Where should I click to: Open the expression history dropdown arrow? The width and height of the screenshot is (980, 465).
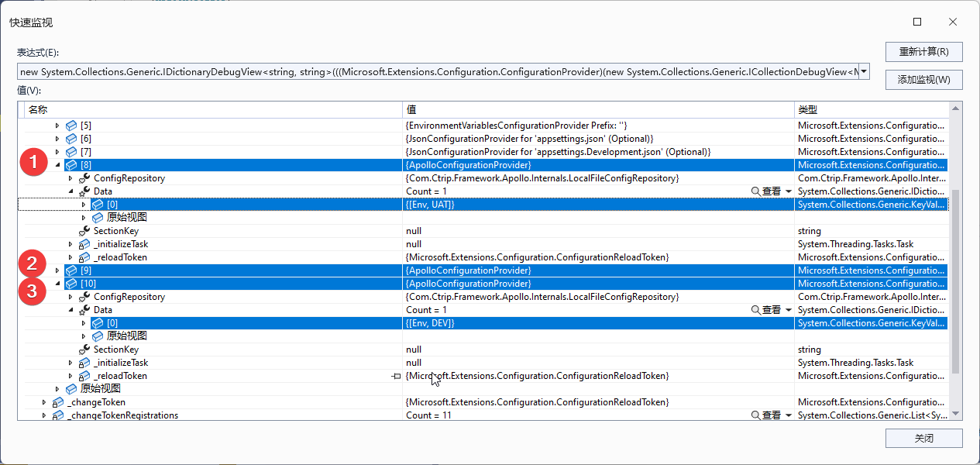coord(862,71)
